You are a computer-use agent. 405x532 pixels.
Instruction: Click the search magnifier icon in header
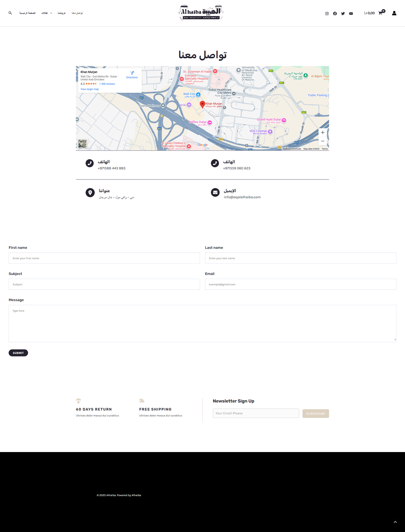click(x=10, y=13)
